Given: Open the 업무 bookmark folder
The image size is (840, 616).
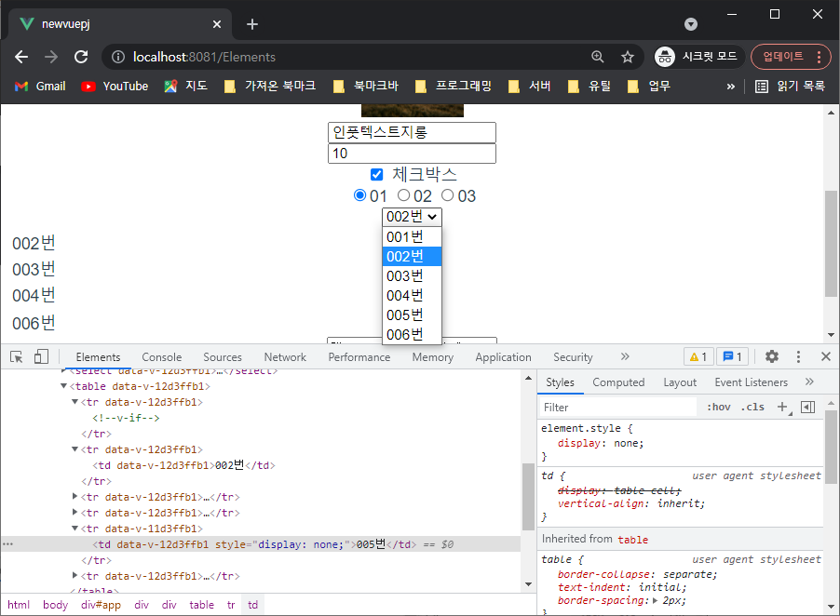Looking at the screenshot, I should tap(649, 87).
